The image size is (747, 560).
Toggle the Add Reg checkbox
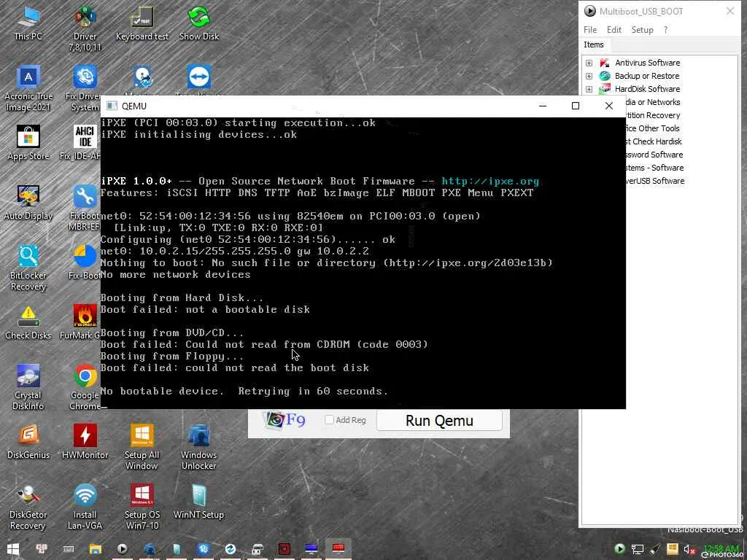(329, 420)
